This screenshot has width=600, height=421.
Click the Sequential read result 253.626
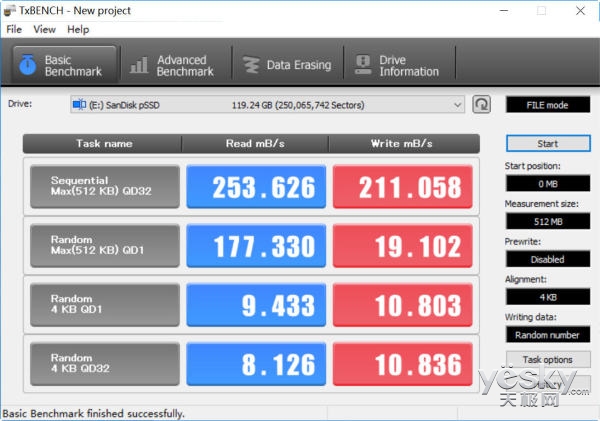(x=256, y=187)
